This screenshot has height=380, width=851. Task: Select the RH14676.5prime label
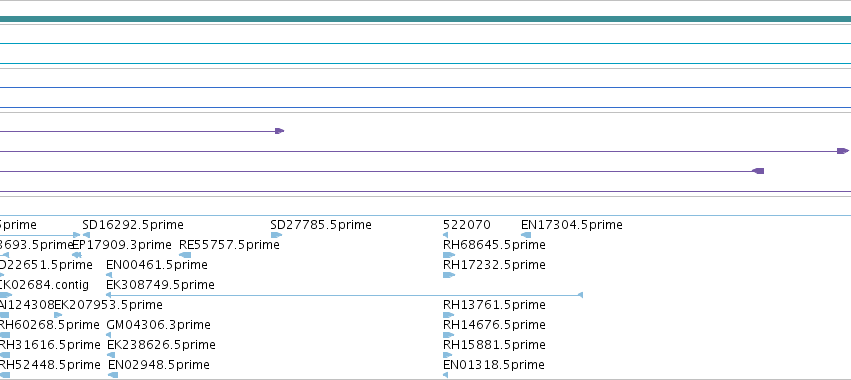click(494, 325)
